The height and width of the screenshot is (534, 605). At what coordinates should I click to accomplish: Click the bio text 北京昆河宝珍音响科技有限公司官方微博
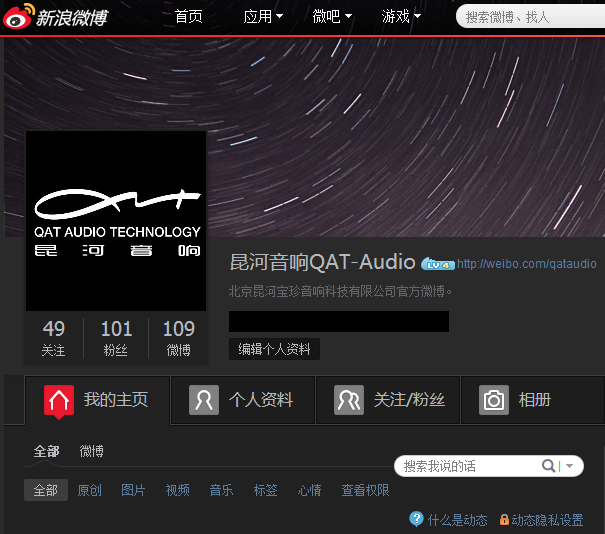[x=340, y=291]
